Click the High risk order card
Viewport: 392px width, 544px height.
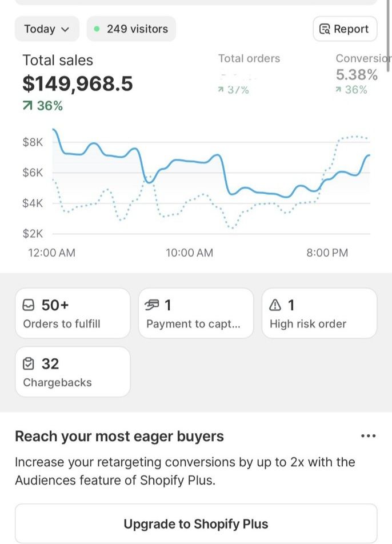319,313
